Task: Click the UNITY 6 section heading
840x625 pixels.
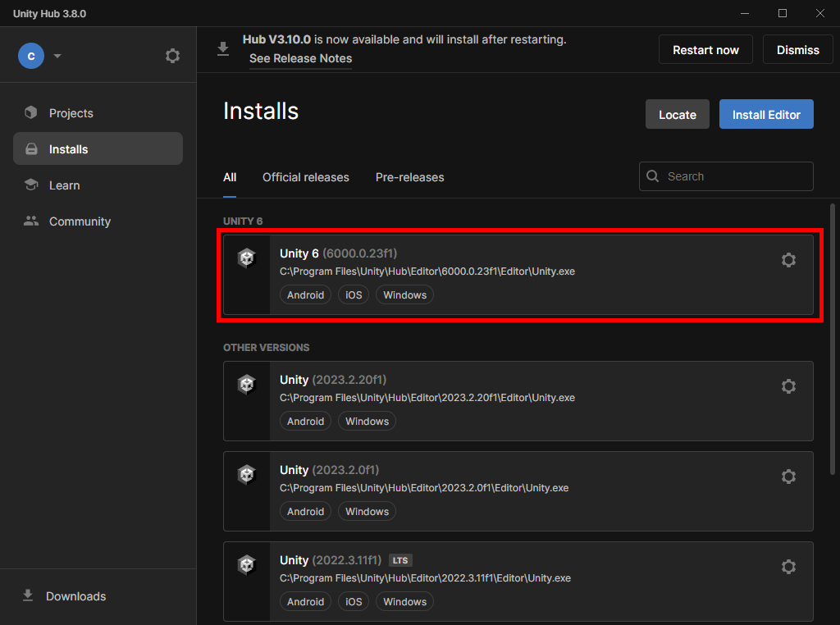Action: pyautogui.click(x=243, y=221)
